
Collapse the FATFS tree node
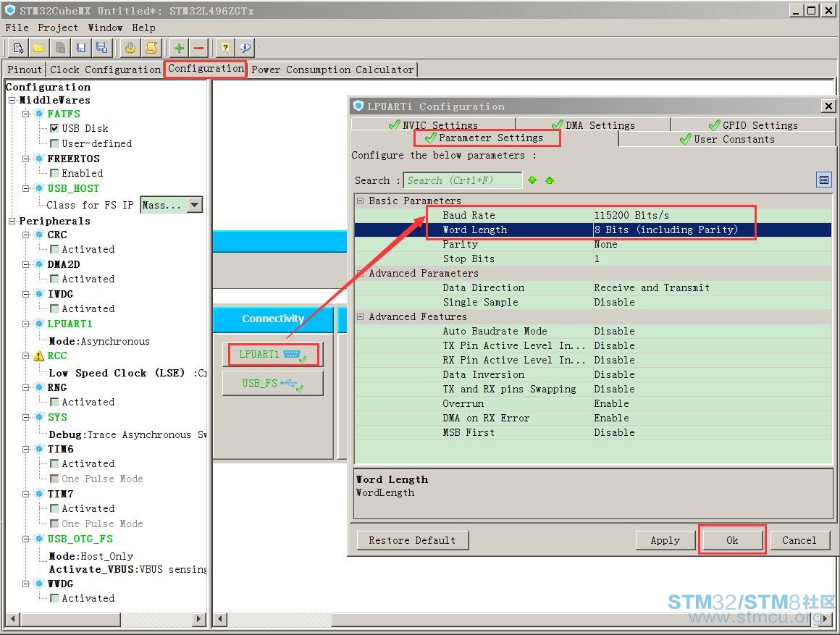click(x=26, y=114)
